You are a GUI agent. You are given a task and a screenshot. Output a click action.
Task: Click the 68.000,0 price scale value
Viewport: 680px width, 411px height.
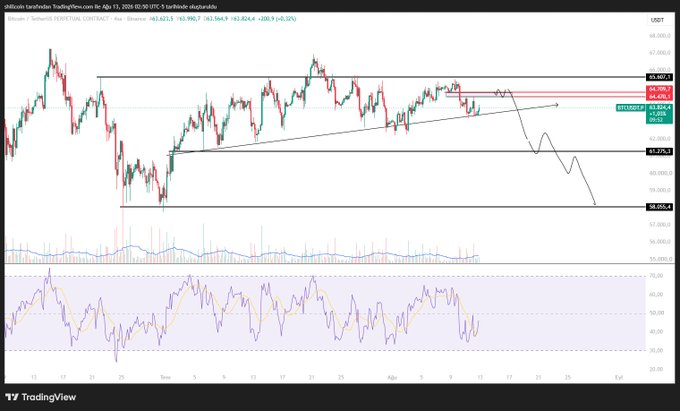point(661,36)
